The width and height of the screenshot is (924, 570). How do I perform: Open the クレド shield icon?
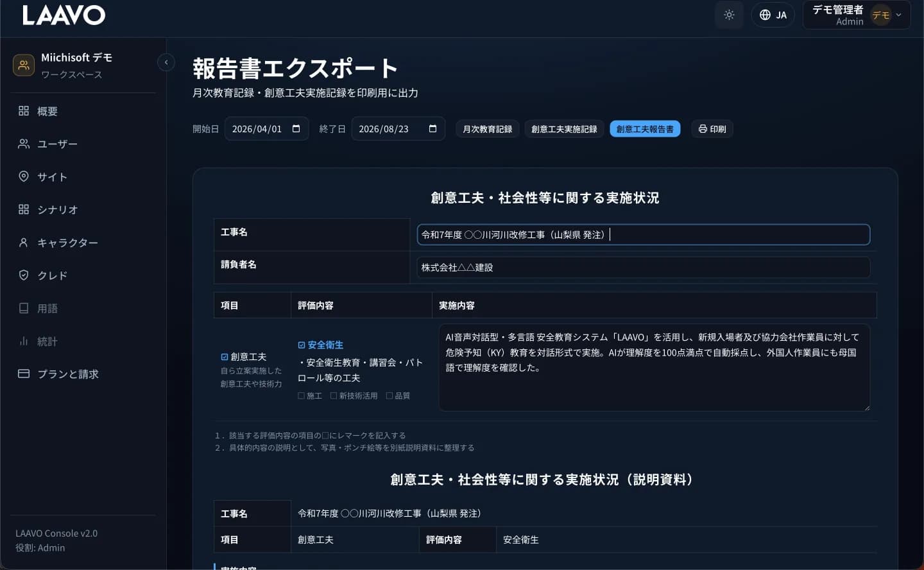pyautogui.click(x=24, y=275)
